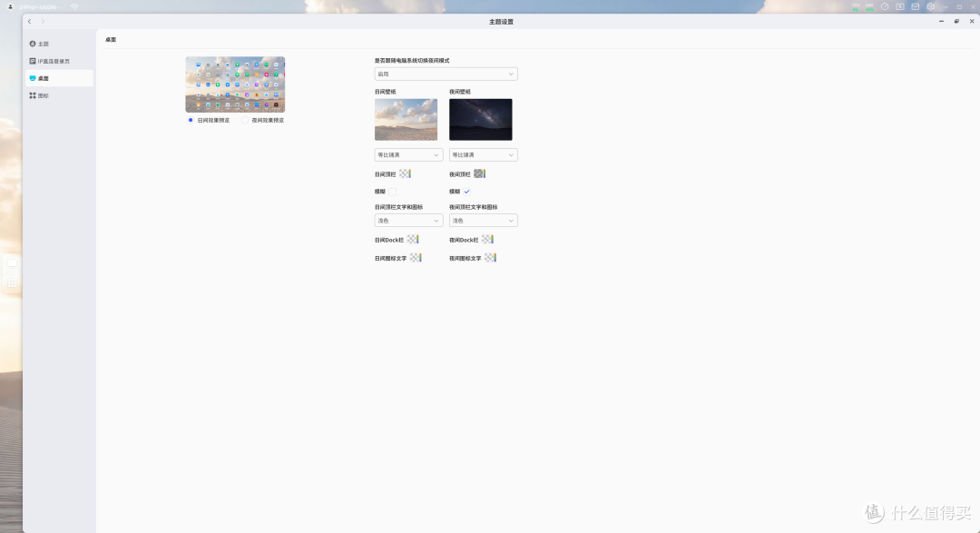Pick the 夜间Dock栏 color swatch
The height and width of the screenshot is (533, 980).
487,240
